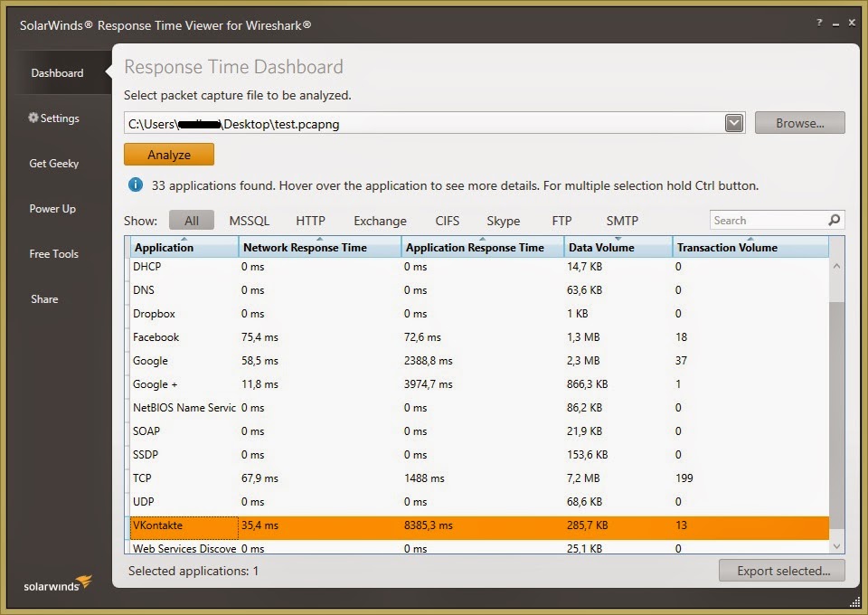Select the Web Services Discovery row
868x615 pixels.
click(479, 547)
